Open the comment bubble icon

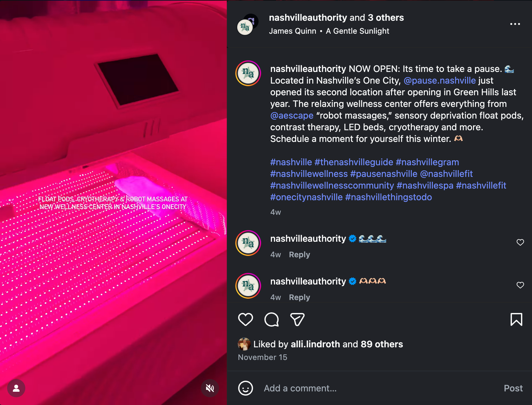[272, 319]
